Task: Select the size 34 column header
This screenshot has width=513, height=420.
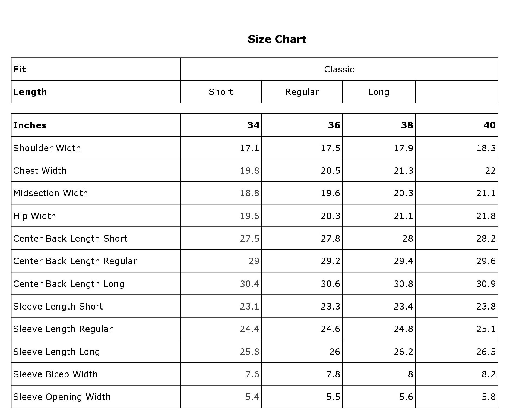Action: 253,125
